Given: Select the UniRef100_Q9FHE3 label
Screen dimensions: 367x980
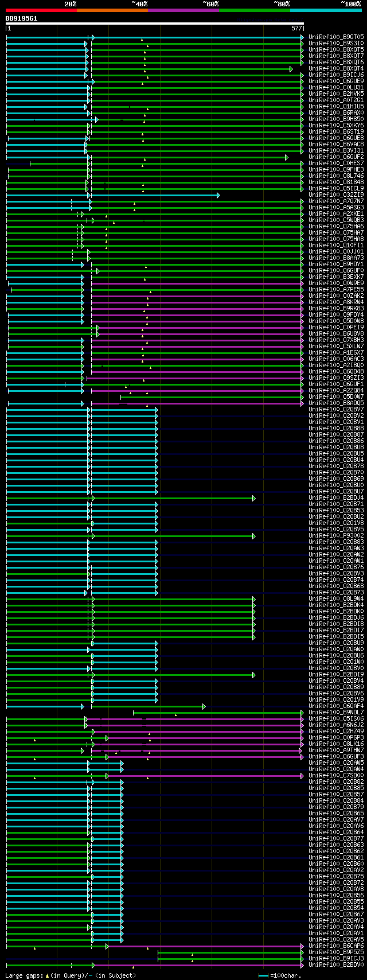Looking at the screenshot, I should coord(336,170).
